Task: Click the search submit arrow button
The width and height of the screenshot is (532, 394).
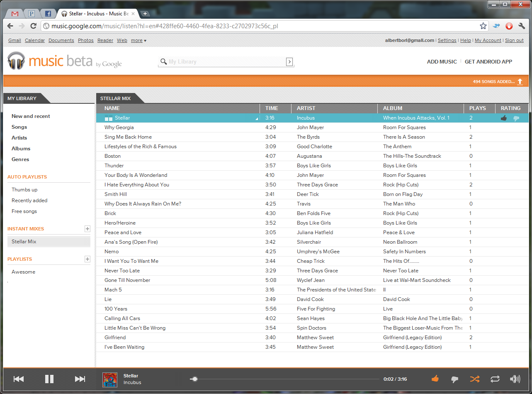Action: tap(289, 62)
